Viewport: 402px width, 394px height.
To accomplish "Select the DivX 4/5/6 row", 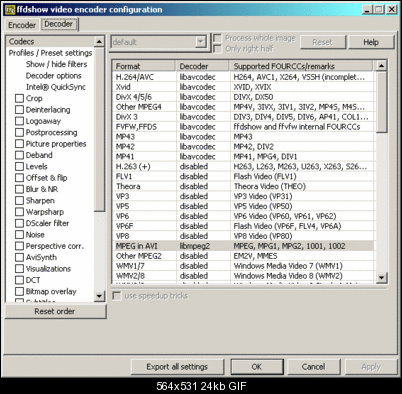I will (x=243, y=97).
